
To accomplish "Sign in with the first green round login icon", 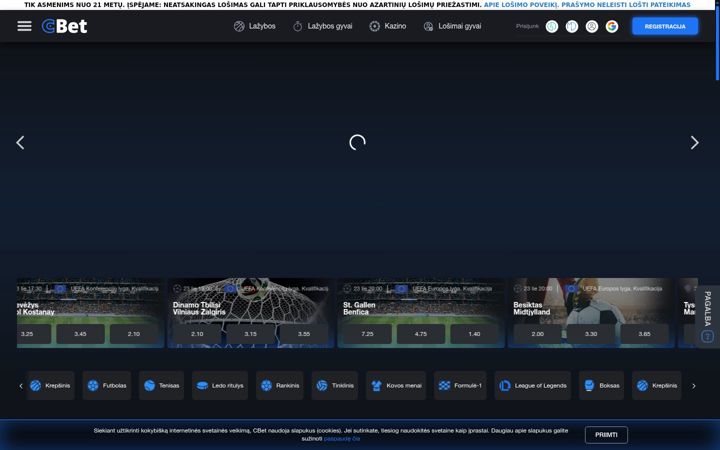I will click(x=552, y=27).
